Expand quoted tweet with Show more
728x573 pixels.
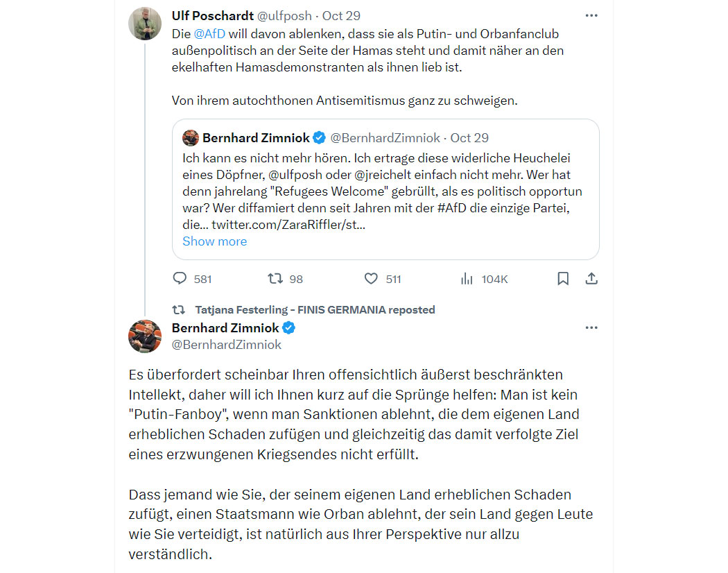point(214,241)
